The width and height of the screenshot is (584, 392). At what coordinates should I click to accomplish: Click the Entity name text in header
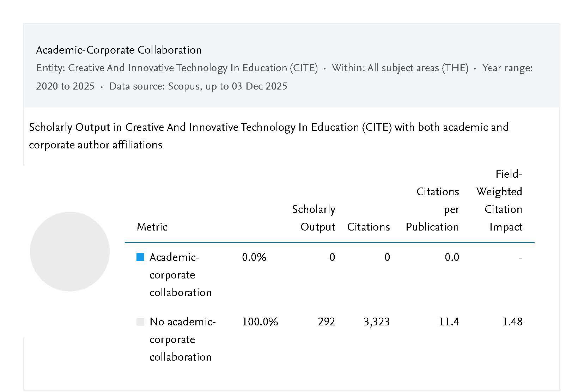click(x=177, y=68)
